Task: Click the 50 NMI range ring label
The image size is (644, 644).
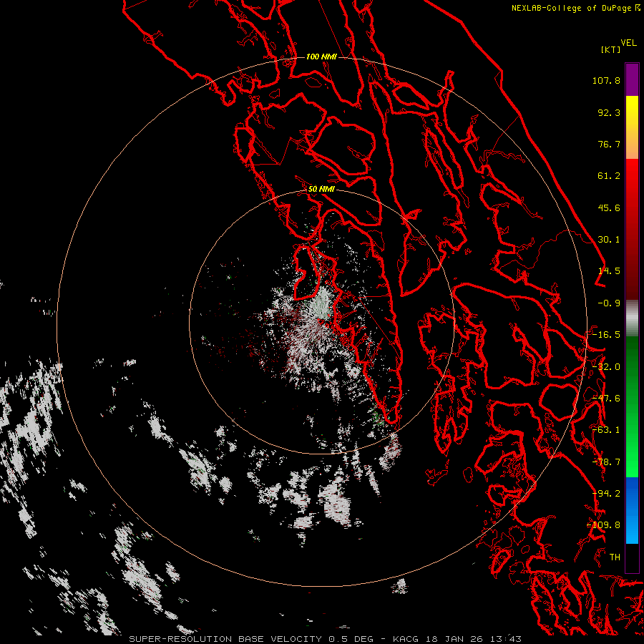Action: pyautogui.click(x=321, y=189)
